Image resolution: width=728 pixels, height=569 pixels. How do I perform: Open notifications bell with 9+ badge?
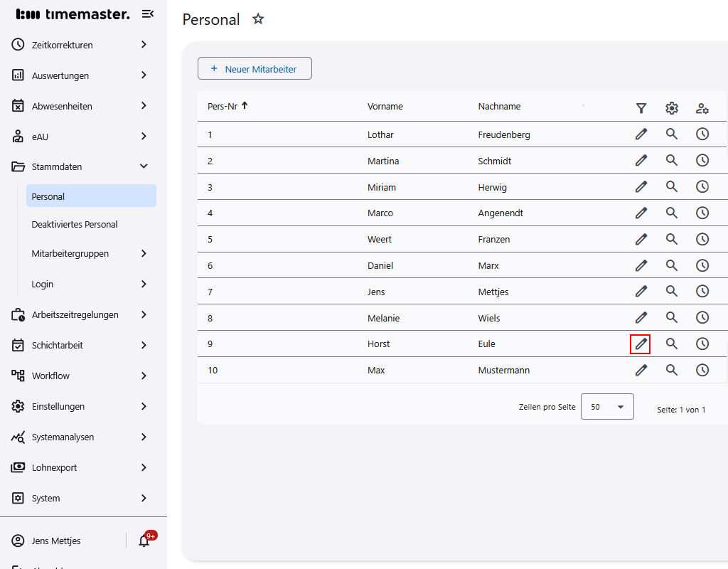(144, 541)
